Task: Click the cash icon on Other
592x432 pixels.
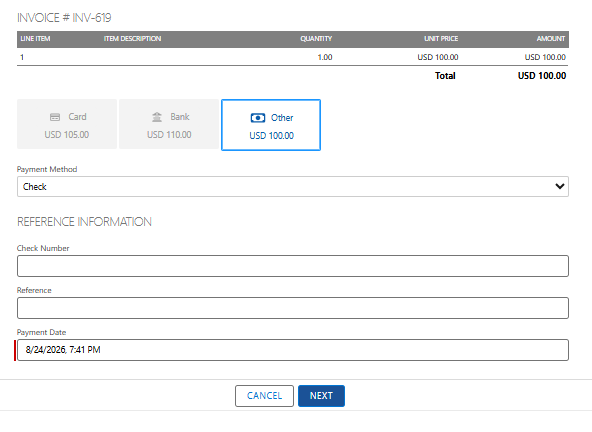Action: tap(258, 118)
